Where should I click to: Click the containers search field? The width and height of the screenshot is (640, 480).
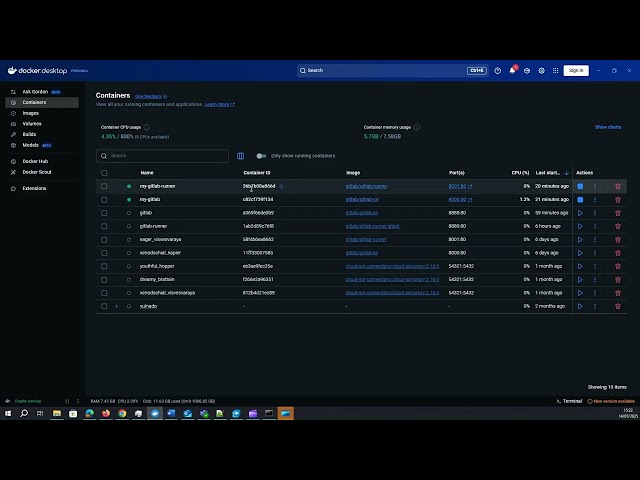[162, 156]
